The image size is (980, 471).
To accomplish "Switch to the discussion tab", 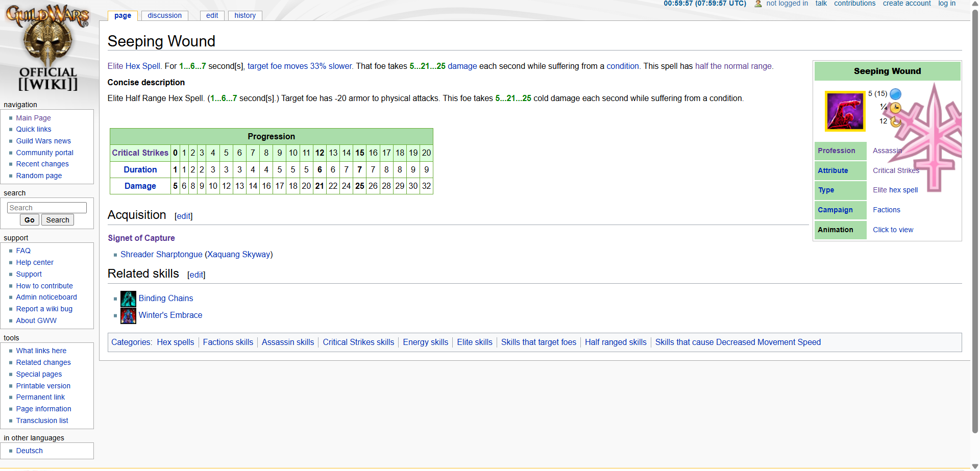I will [164, 16].
